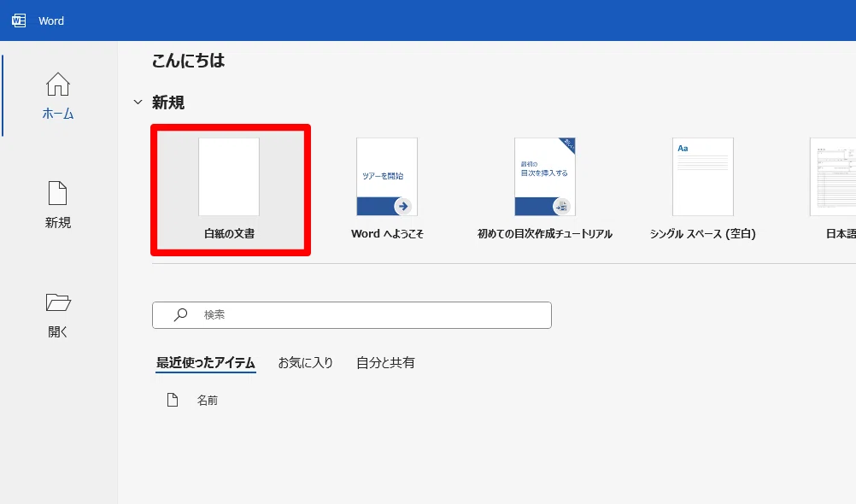Click the Word title text
The image size is (856, 504).
[51, 21]
